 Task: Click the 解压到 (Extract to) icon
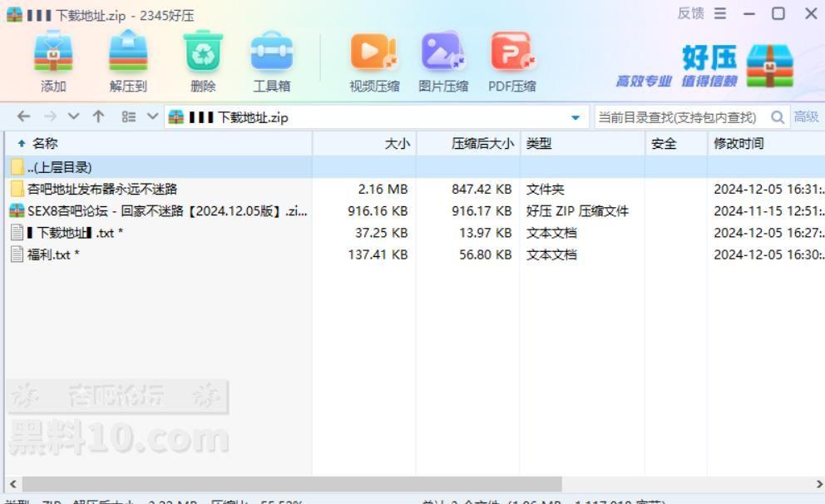click(128, 51)
